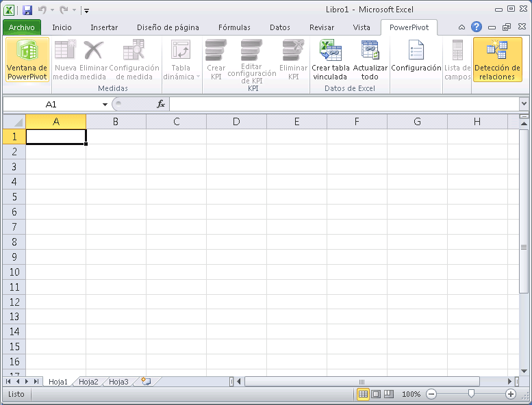Click the vertical scrollbar up arrow
This screenshot has height=405, width=532.
[524, 124]
